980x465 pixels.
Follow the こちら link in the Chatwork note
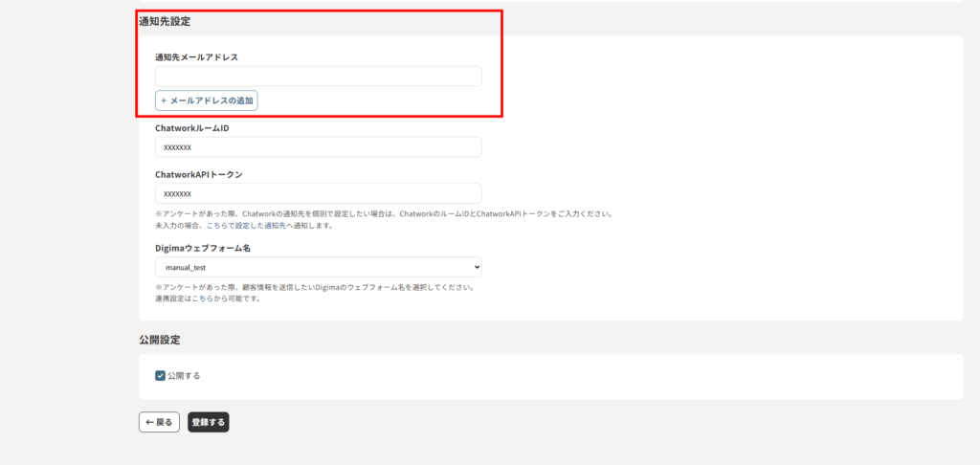point(216,225)
